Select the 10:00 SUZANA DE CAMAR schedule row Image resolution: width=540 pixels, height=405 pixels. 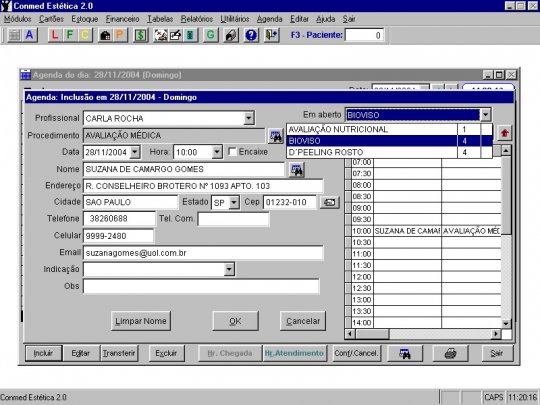point(423,231)
